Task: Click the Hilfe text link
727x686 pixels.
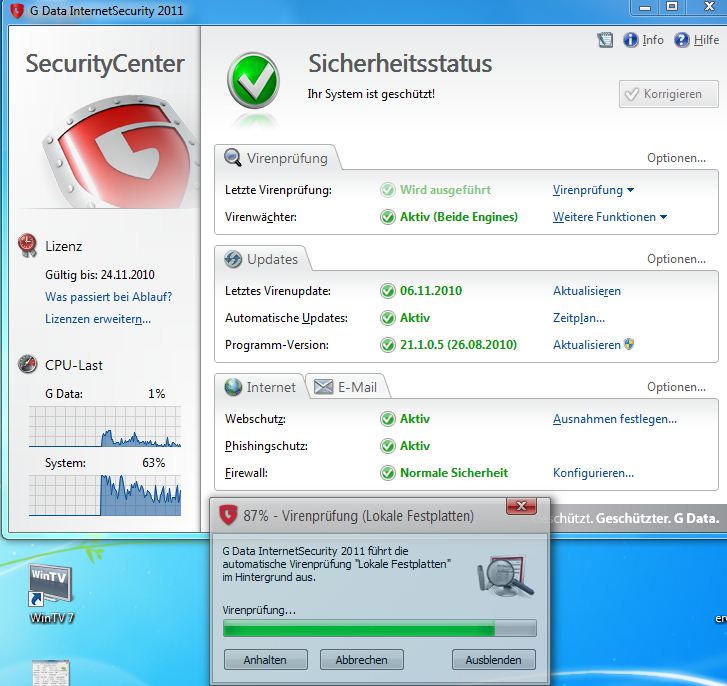Action: [x=706, y=40]
